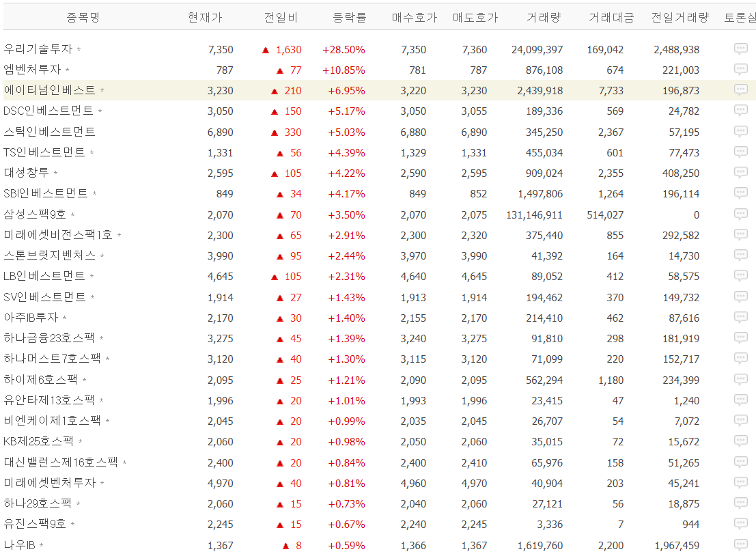Open discussion icon for 비엔케이제1호스팩 row
The width and height of the screenshot is (756, 556).
coord(740,420)
